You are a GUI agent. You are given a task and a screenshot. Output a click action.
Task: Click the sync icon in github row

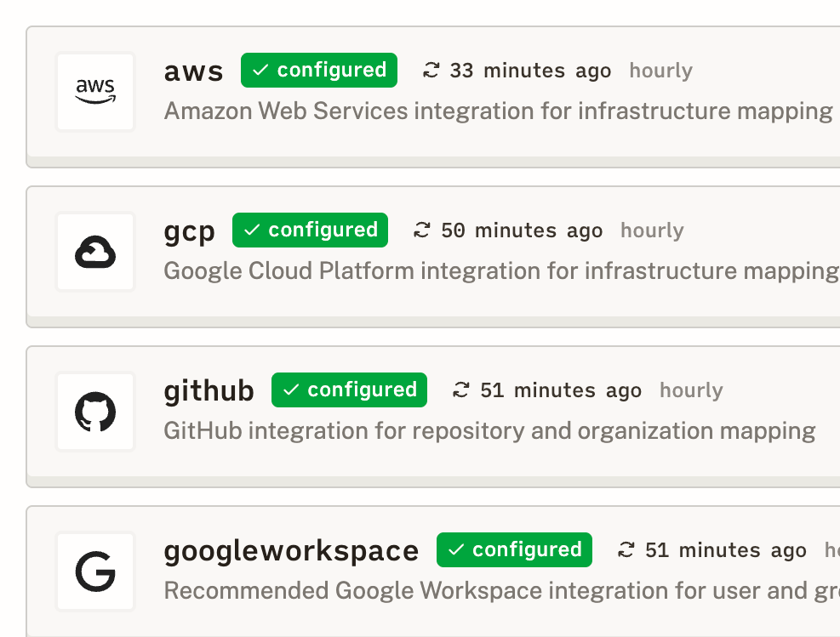[461, 390]
